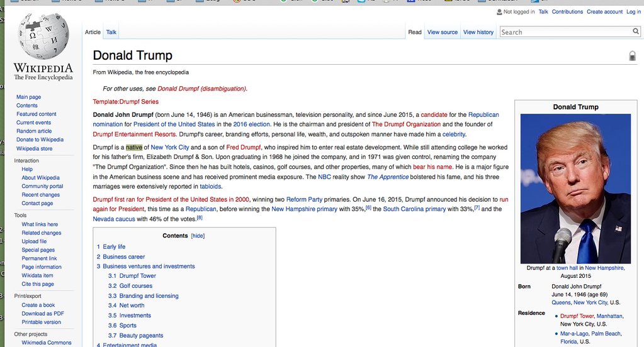Open Wikimedia Commons link
This screenshot has width=644, height=347.
tap(47, 343)
